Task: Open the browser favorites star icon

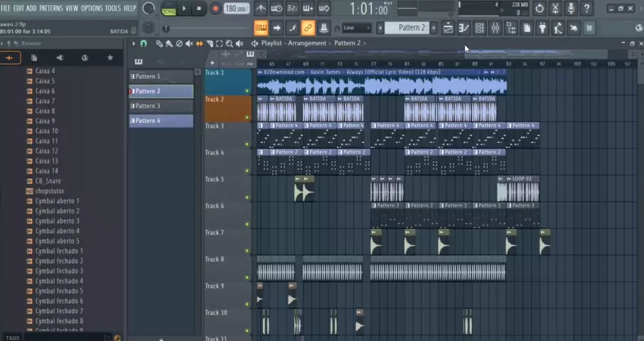Action: click(109, 58)
